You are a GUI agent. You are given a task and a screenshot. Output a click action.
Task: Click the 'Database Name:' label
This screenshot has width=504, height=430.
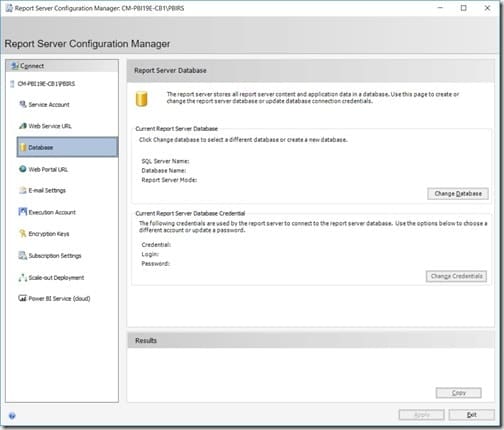[x=164, y=171]
